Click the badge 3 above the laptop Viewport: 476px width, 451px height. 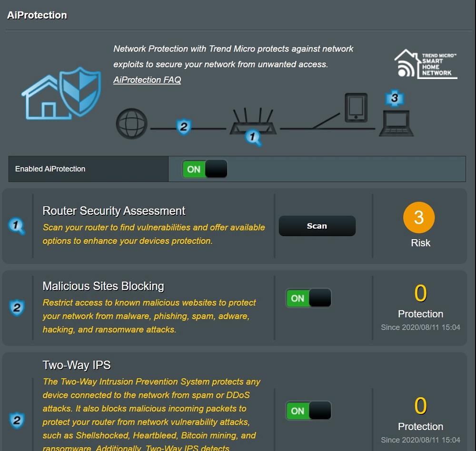click(394, 98)
